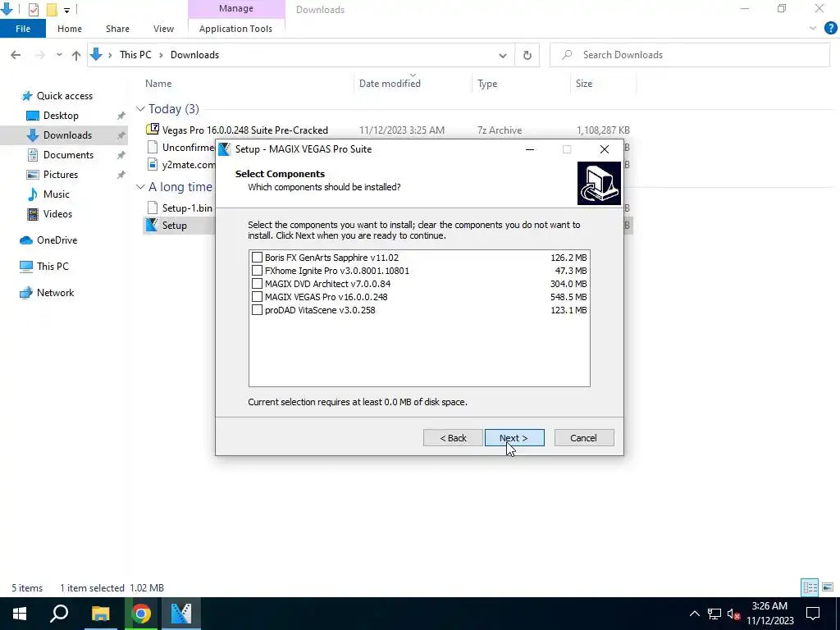Select proDAD VitaScene component checkbox
This screenshot has height=630, width=840.
coord(257,310)
